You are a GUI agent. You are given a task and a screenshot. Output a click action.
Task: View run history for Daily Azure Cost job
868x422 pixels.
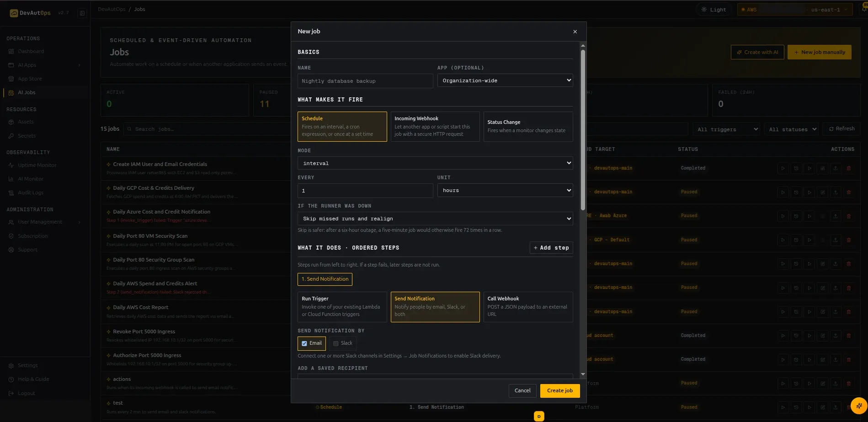point(796,216)
